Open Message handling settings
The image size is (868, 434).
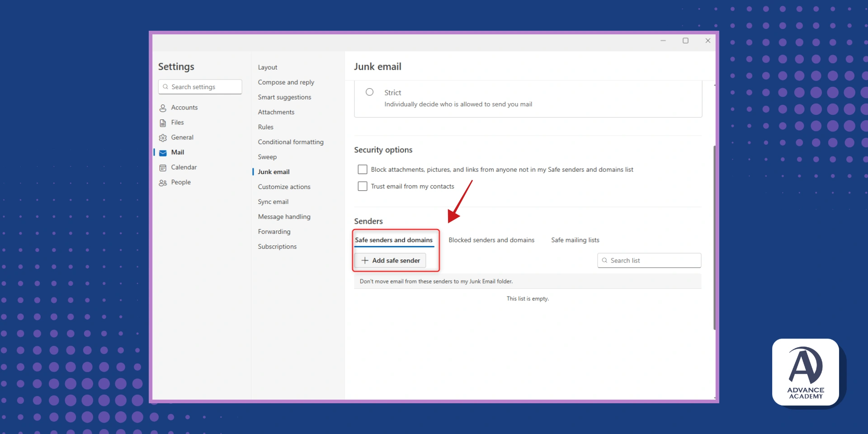[284, 217]
